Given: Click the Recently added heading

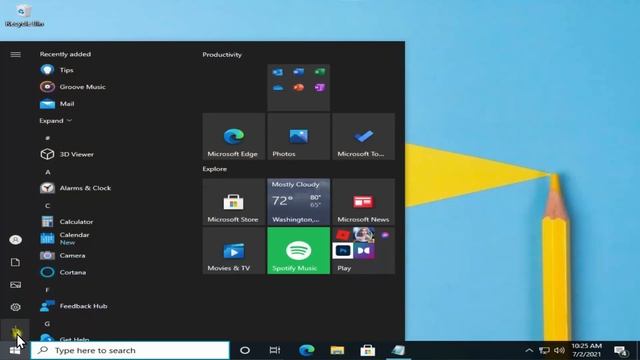Looking at the screenshot, I should (x=65, y=54).
